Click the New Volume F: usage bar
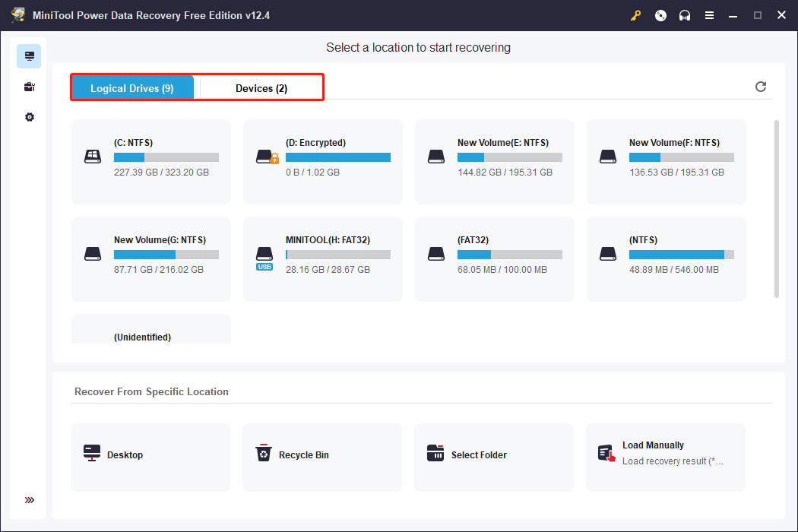 (682, 157)
